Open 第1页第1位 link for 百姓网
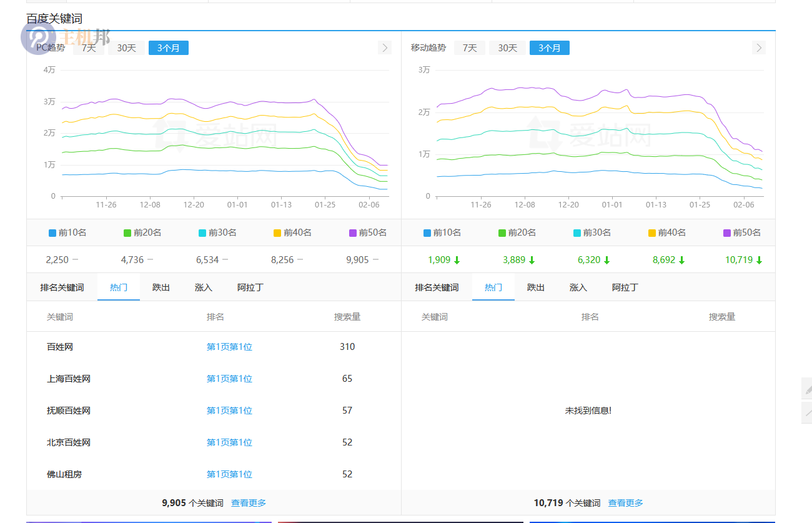 229,347
